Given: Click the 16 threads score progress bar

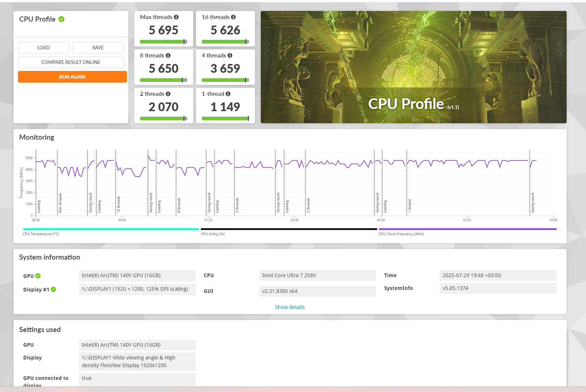Looking at the screenshot, I should coord(225,42).
